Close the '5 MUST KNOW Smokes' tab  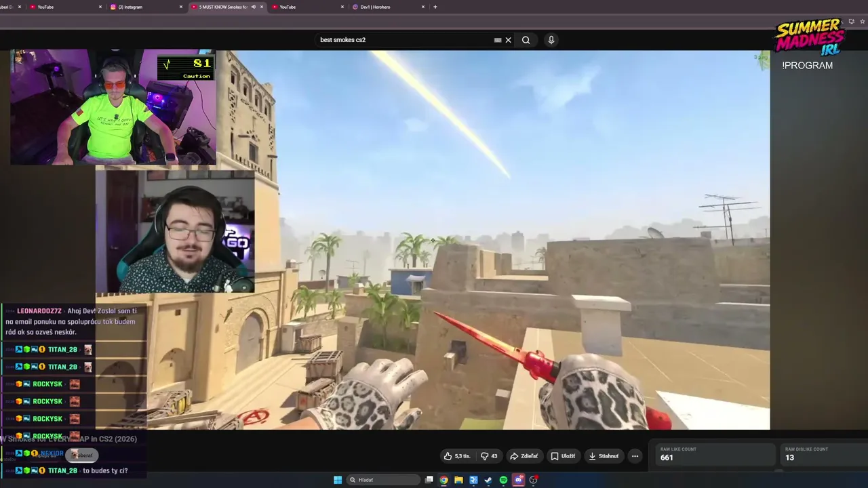click(x=262, y=7)
